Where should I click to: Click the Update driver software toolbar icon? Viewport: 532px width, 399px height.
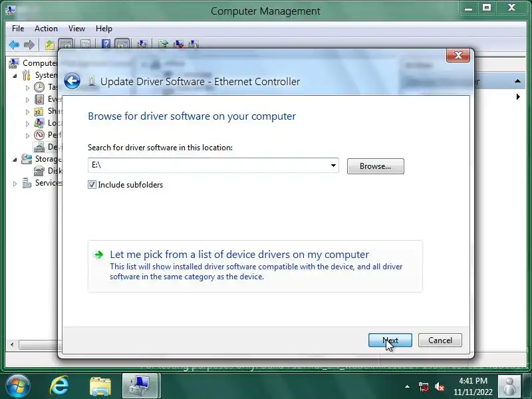coord(164,44)
